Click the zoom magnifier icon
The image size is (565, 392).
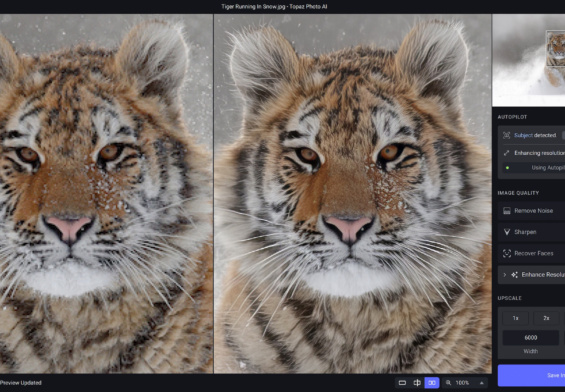pos(449,383)
